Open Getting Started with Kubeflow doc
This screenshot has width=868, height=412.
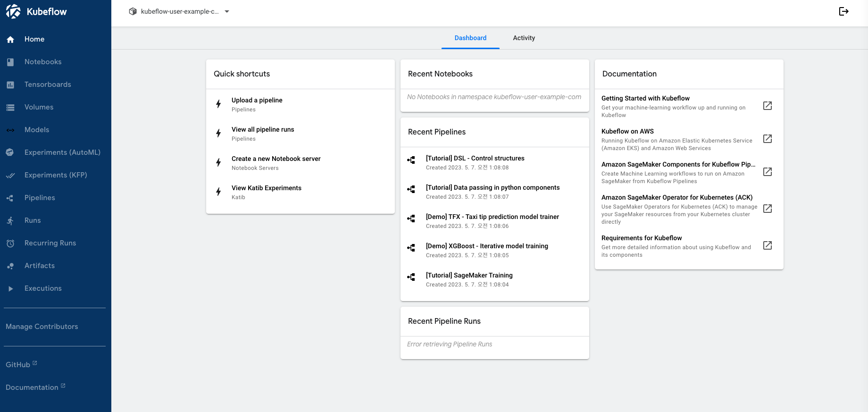click(x=645, y=98)
